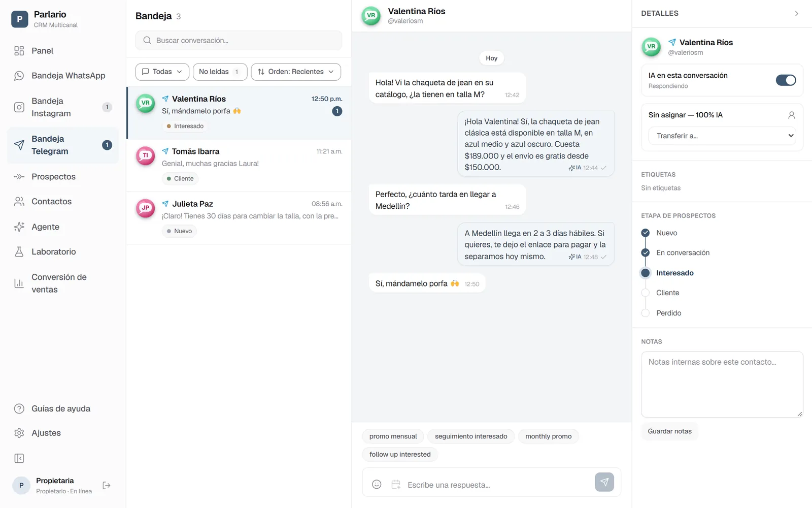The width and height of the screenshot is (812, 508).
Task: Go to Contactos section
Action: point(63,202)
